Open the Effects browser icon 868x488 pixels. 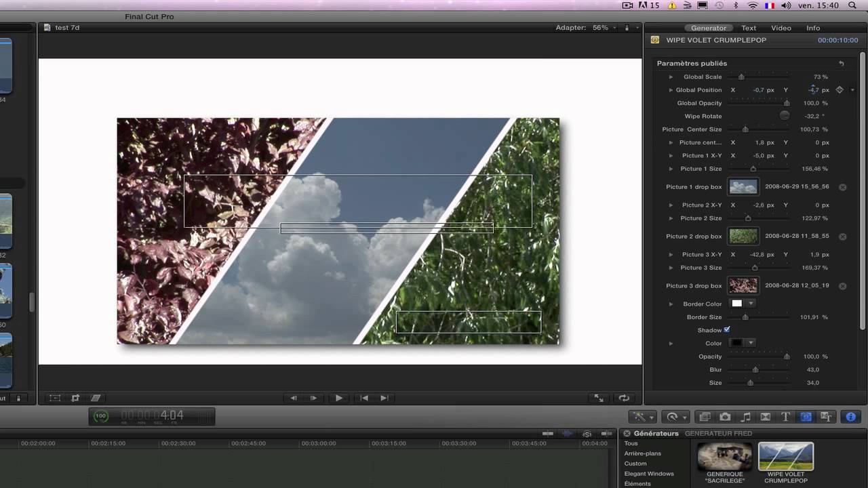click(x=705, y=417)
